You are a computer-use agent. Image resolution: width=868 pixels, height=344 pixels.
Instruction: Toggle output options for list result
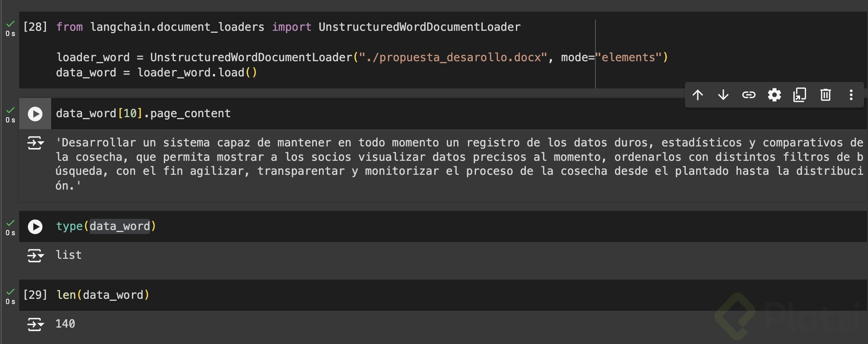(x=35, y=255)
